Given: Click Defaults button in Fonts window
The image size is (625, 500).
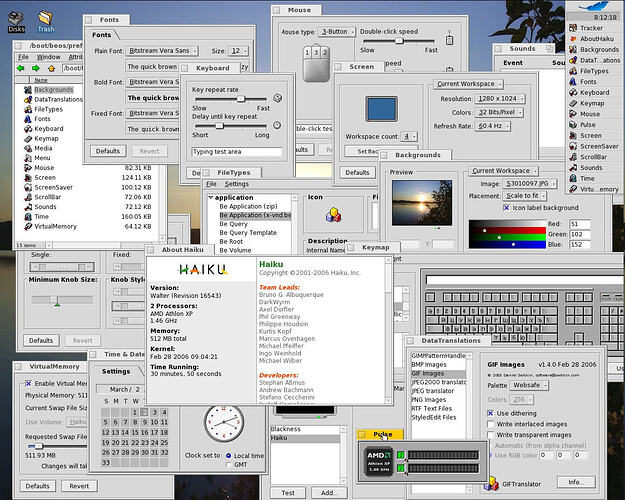Looking at the screenshot, I should [108, 151].
